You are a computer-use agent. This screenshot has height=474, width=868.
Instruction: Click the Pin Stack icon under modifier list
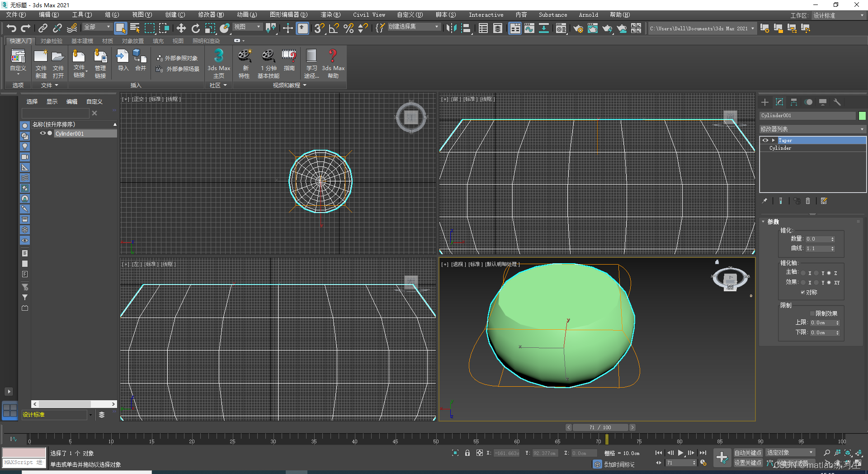765,201
